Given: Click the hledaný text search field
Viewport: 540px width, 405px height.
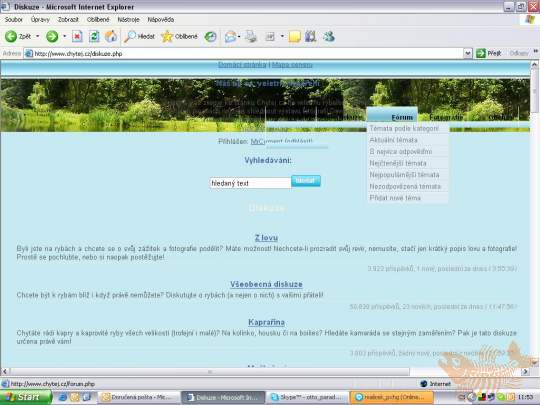Looking at the screenshot, I should point(250,183).
